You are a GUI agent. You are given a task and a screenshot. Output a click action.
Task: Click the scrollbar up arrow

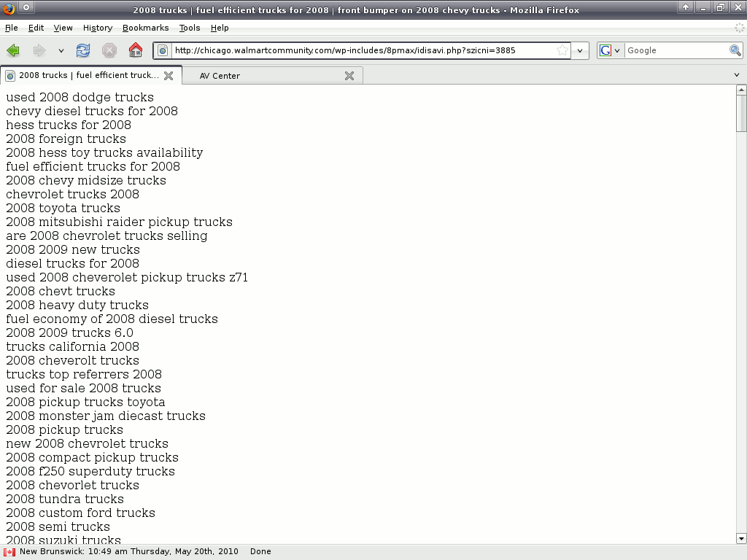[741, 90]
